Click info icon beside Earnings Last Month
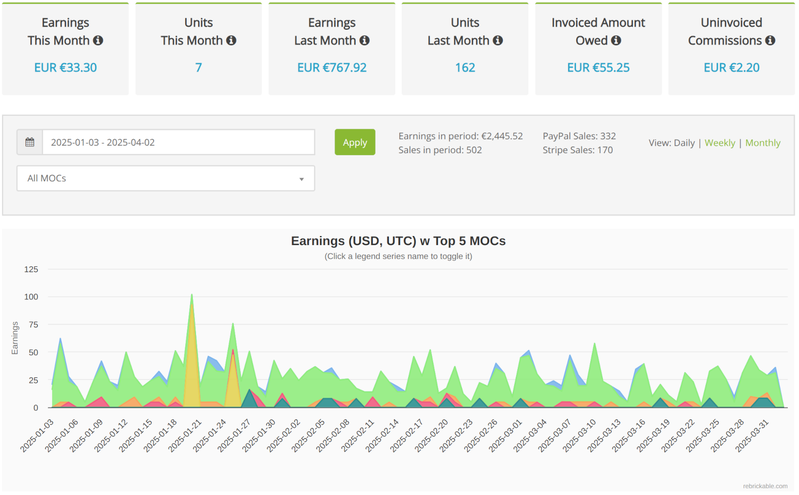This screenshot has height=495, width=799. [364, 41]
